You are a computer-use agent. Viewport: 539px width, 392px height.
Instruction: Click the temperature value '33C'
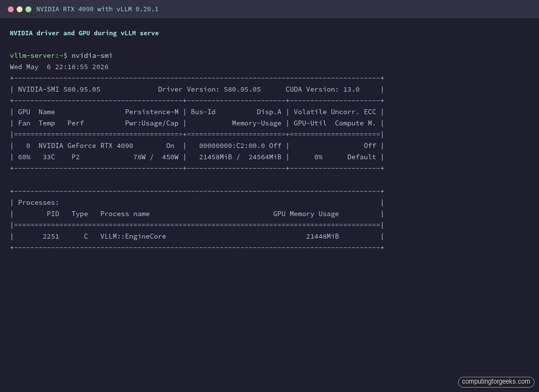click(x=49, y=157)
